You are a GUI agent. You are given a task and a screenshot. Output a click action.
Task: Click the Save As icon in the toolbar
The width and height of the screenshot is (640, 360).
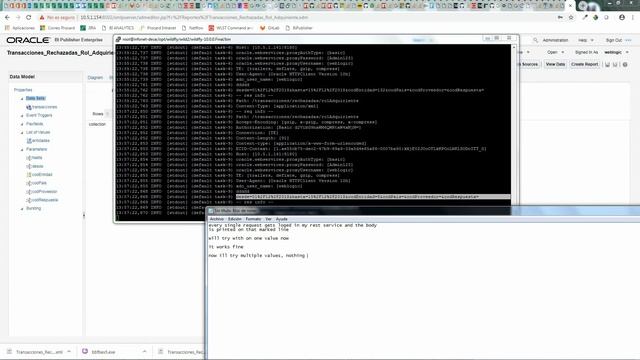point(615,64)
